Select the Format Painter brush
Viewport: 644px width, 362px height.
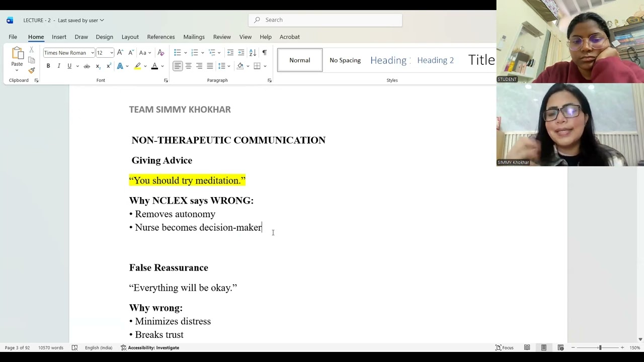[x=32, y=70]
